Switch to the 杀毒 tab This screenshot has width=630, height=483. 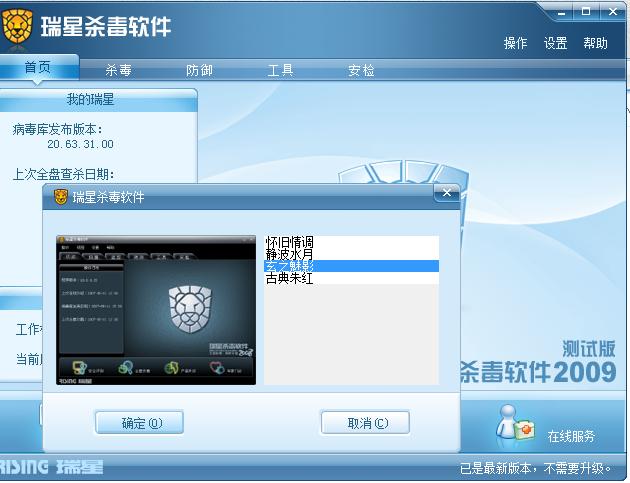[x=119, y=70]
